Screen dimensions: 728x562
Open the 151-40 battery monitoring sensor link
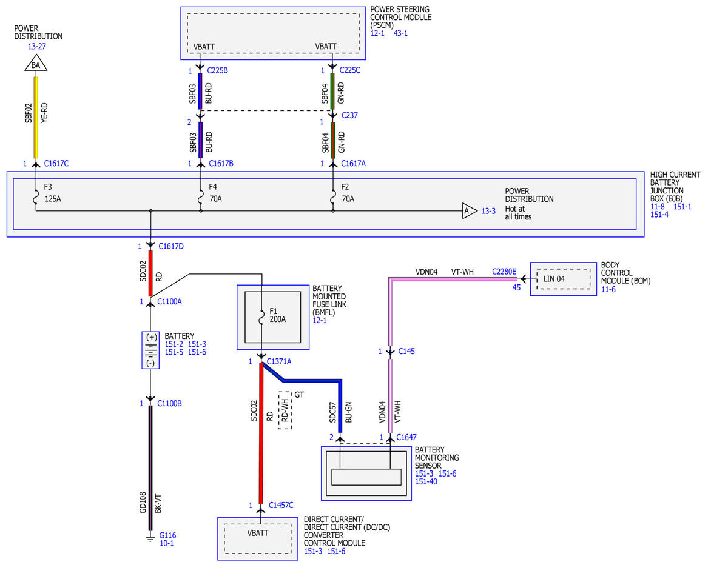pos(426,482)
